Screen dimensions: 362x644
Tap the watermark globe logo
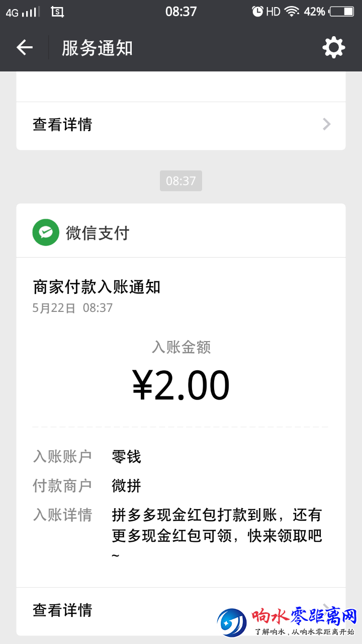tap(232, 622)
